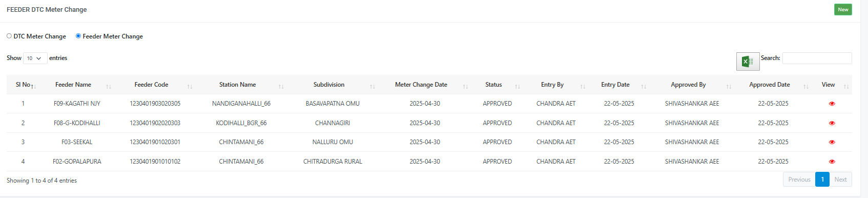Select page 1 in pagination

point(822,180)
